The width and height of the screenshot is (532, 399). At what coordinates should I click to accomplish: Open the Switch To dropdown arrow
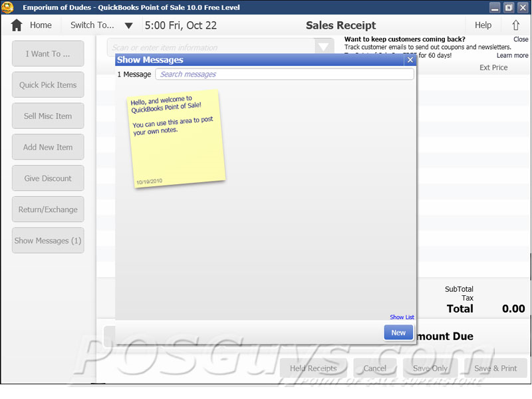pyautogui.click(x=129, y=26)
